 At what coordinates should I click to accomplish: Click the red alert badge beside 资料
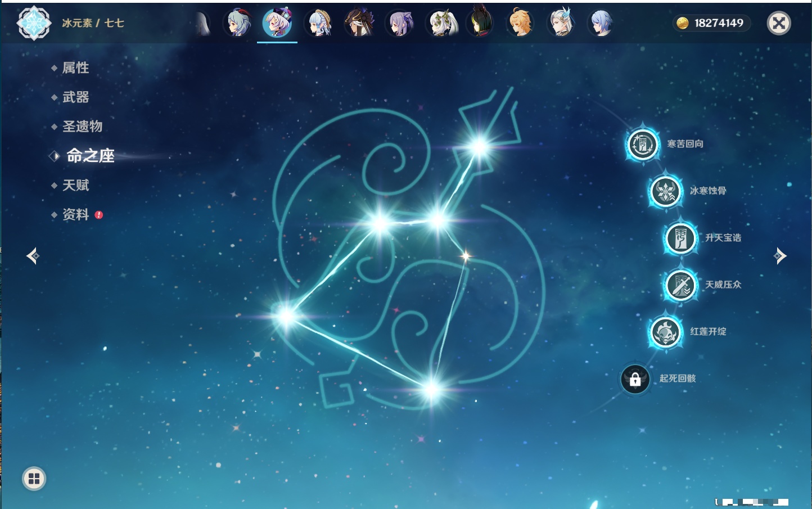coord(99,215)
